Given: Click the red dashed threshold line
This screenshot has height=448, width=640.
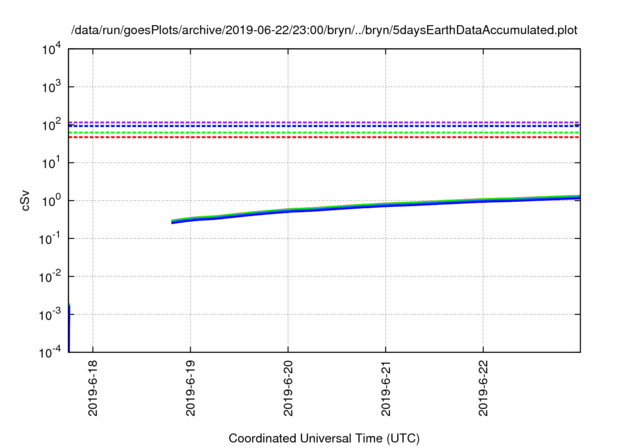Looking at the screenshot, I should pos(324,138).
